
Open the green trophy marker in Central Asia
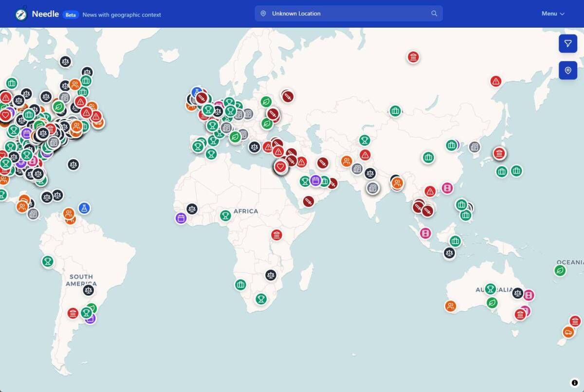click(365, 140)
